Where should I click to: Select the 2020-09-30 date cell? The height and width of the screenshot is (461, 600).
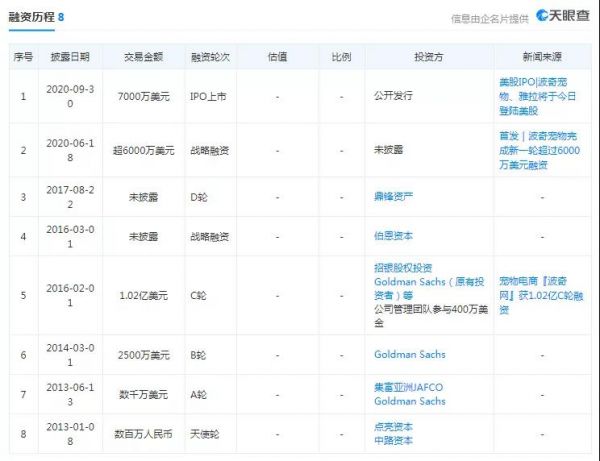pos(70,96)
